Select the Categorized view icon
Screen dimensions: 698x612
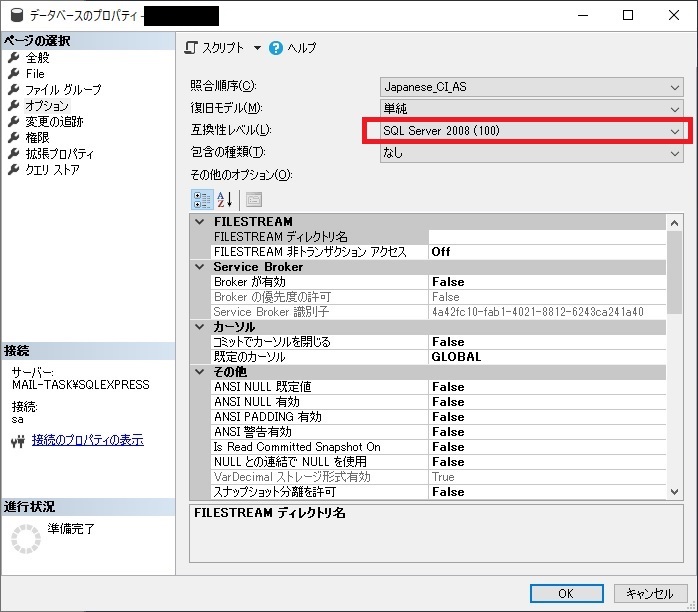point(201,198)
